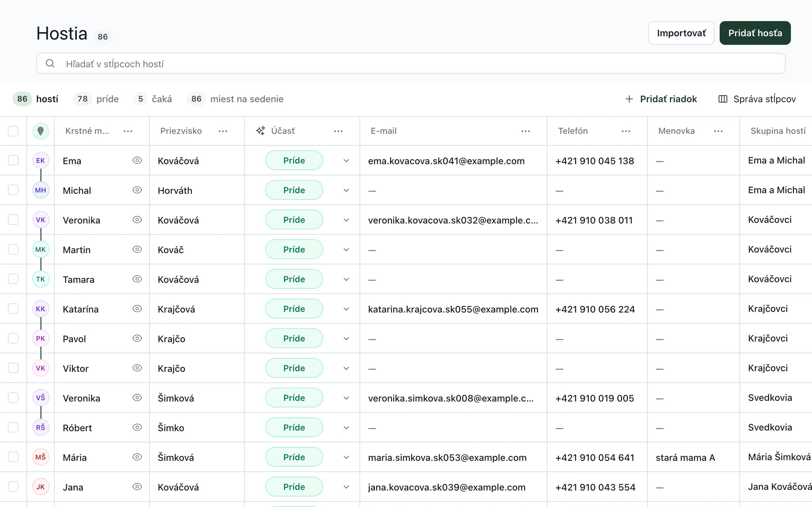
Task: Select 86 miest na sedenie tab
Action: (x=235, y=99)
